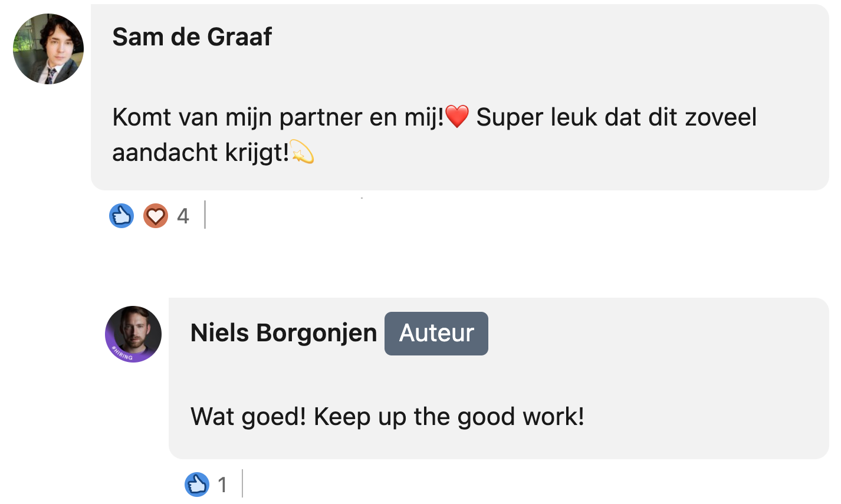Screen dimensions: 841x504
Task: Click Niels Borgonjen's profile picture
Action: click(x=133, y=334)
